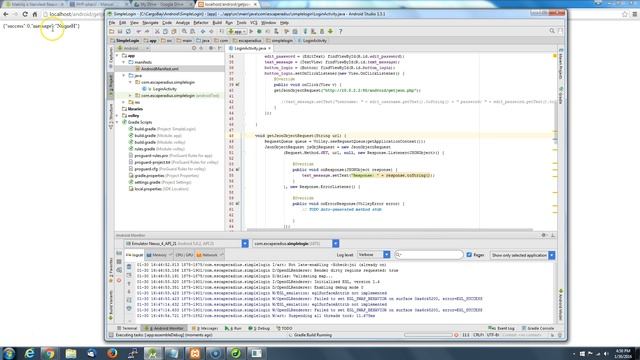Select local.properties in project tree

pos(158,189)
